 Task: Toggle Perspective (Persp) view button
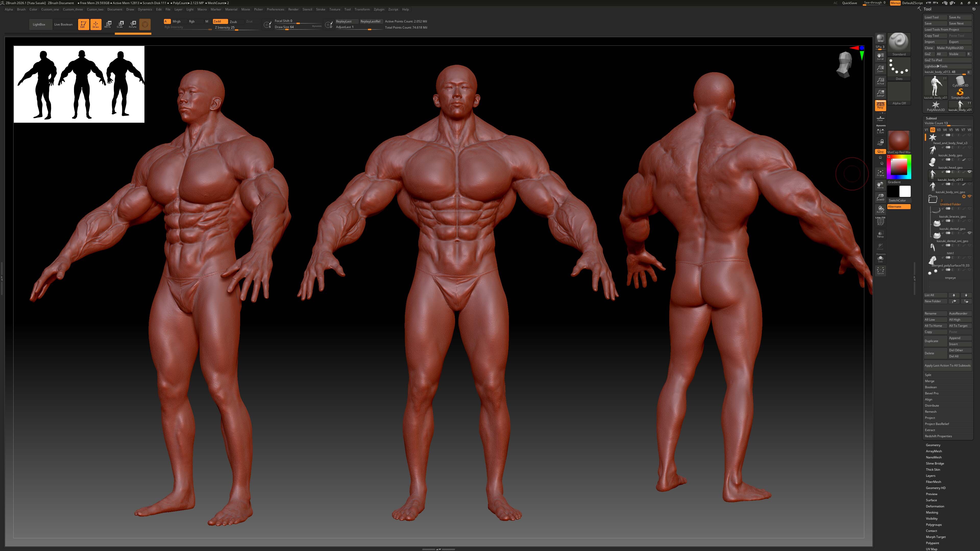[x=880, y=105]
